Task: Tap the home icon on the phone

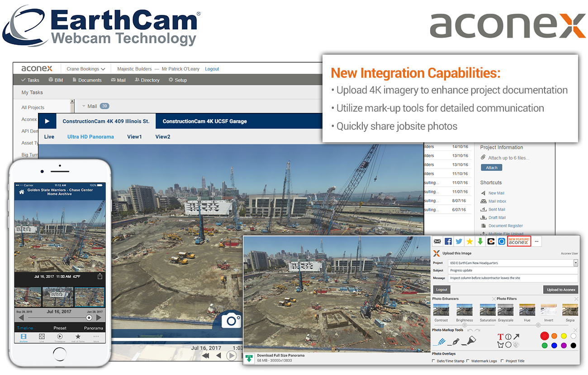Action: (x=21, y=192)
